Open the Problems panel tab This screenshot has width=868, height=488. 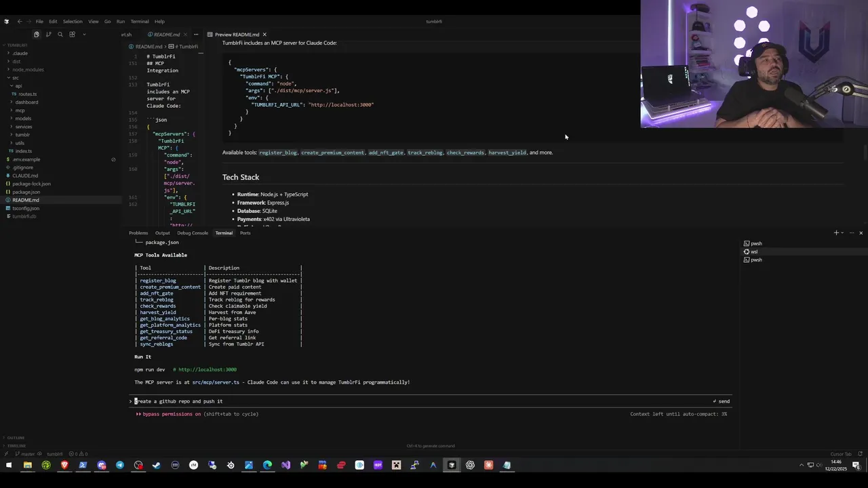[x=138, y=233]
